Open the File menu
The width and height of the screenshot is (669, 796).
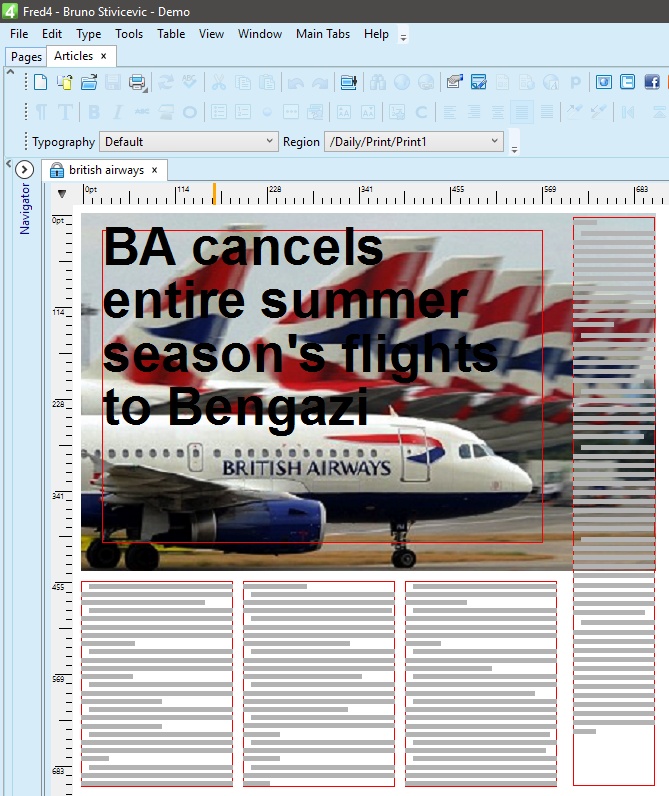[19, 34]
